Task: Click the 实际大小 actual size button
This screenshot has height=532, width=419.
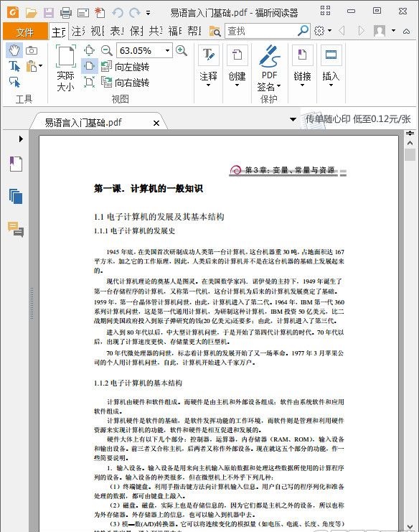Action: 65,68
